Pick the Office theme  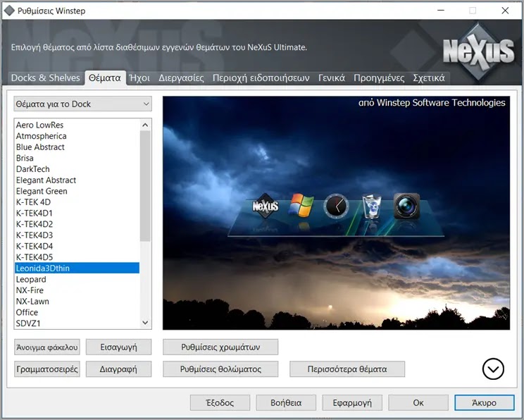tap(77, 313)
